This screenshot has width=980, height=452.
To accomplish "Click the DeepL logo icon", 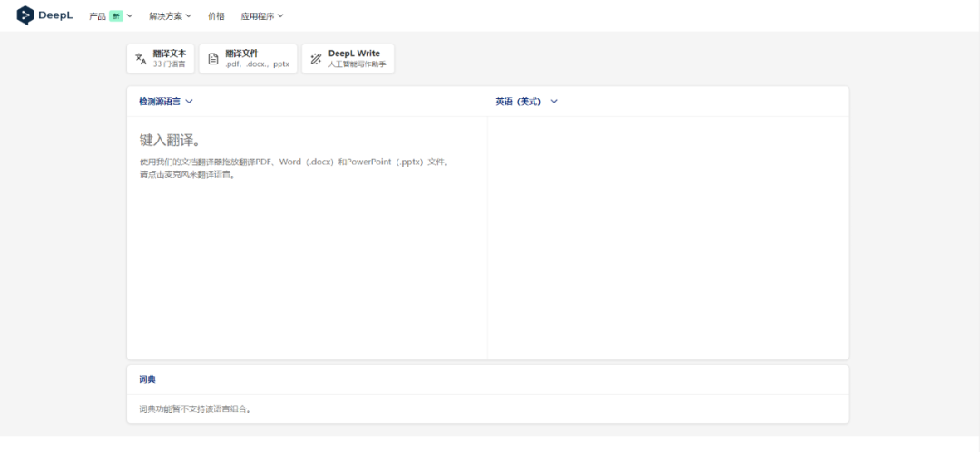I will (25, 15).
